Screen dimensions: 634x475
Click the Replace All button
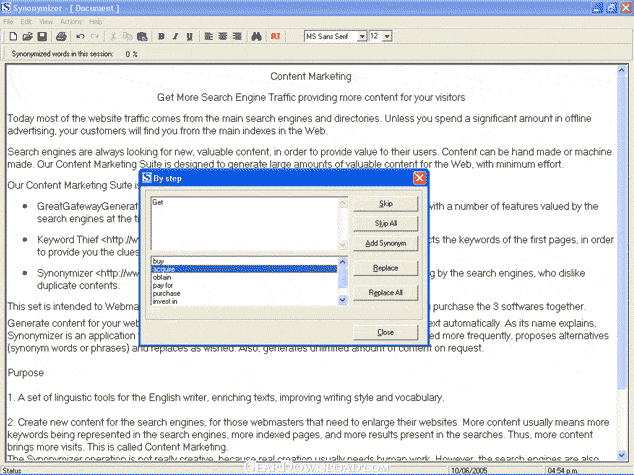385,293
